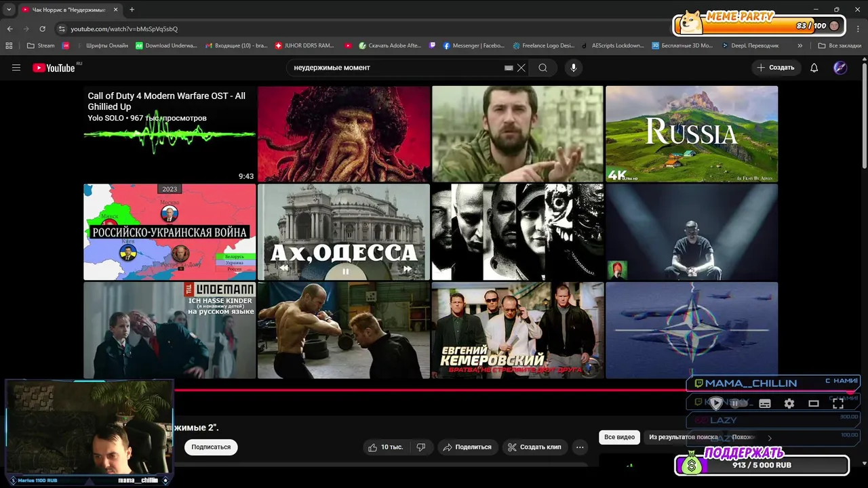Go back with the browser back arrow
This screenshot has width=868, height=488.
coord(9,29)
